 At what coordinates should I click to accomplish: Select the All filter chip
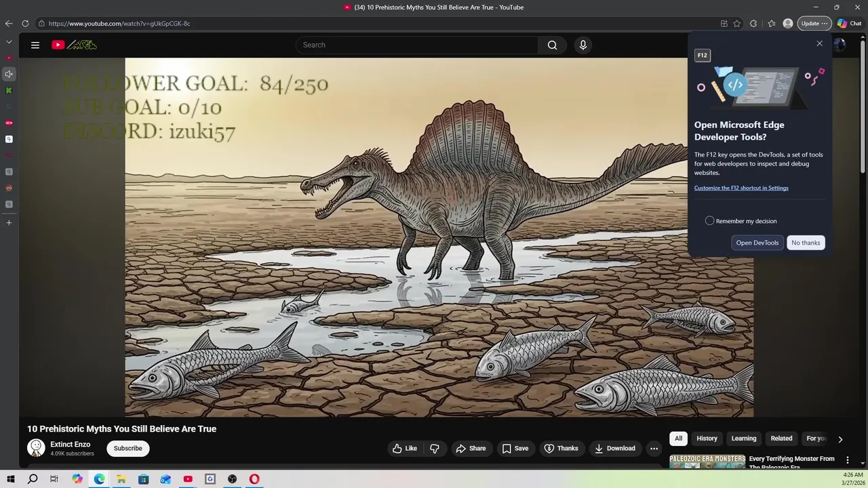click(x=678, y=439)
